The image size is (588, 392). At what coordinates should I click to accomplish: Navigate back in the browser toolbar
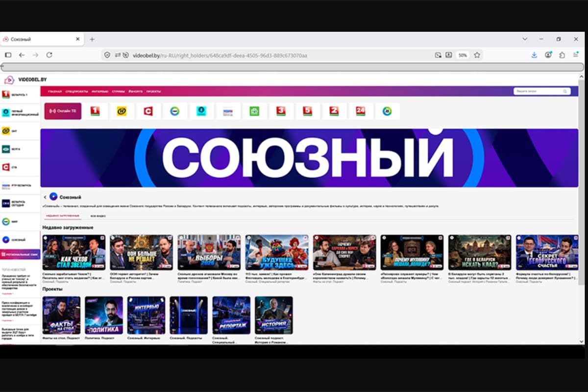(x=22, y=55)
